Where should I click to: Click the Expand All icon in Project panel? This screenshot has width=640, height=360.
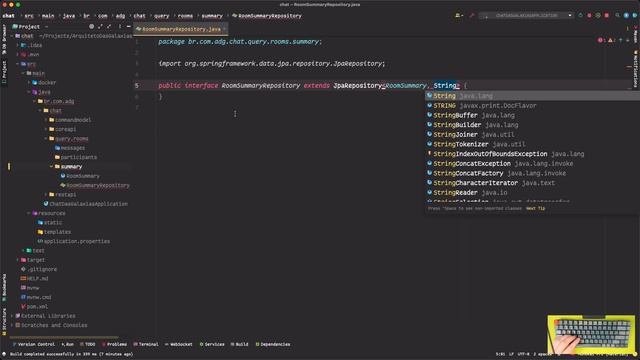pos(100,27)
